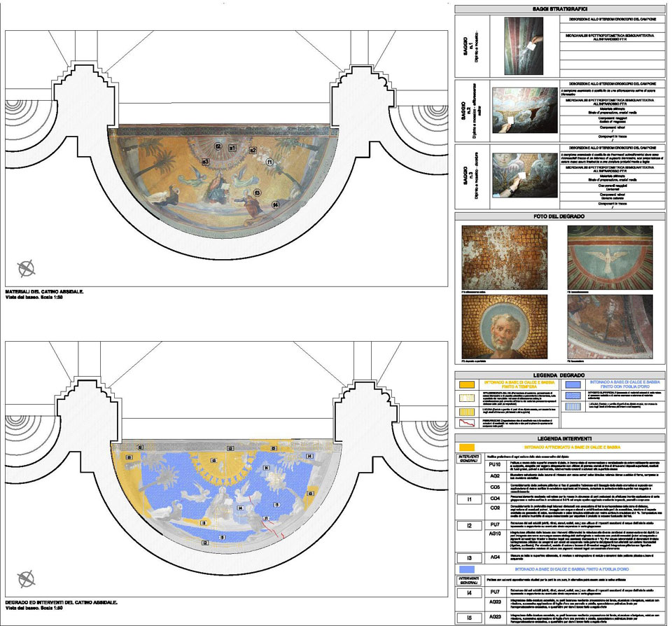Click the I1 intervention box in the legend
The width and height of the screenshot is (672, 626).
[x=469, y=499]
